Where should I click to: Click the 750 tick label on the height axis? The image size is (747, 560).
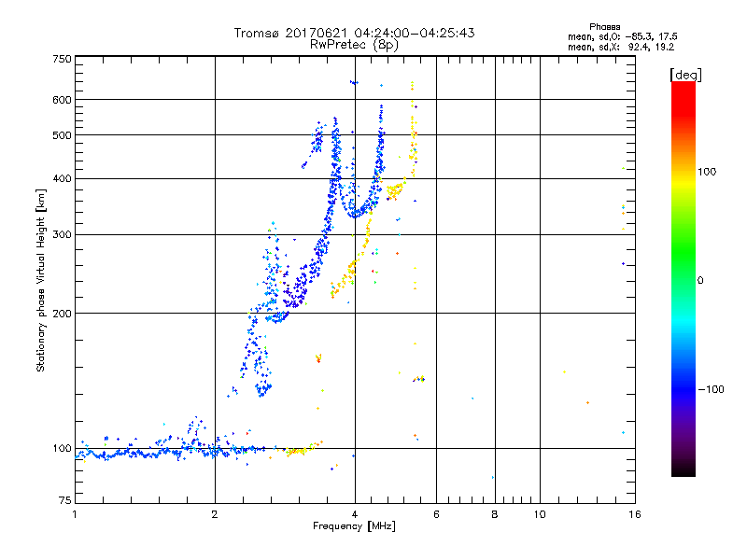point(63,59)
